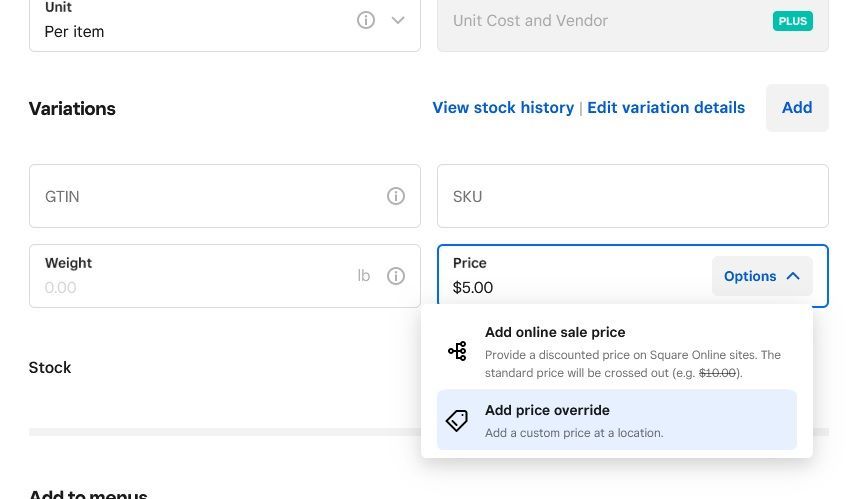This screenshot has height=499, width=850.
Task: Choose "Add price override" option
Action: tap(547, 410)
